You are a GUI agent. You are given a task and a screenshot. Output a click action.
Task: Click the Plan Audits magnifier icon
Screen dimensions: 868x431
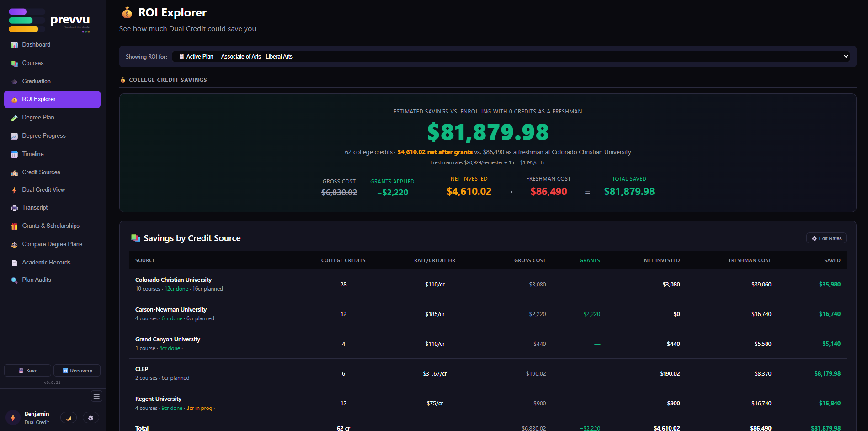tap(14, 280)
